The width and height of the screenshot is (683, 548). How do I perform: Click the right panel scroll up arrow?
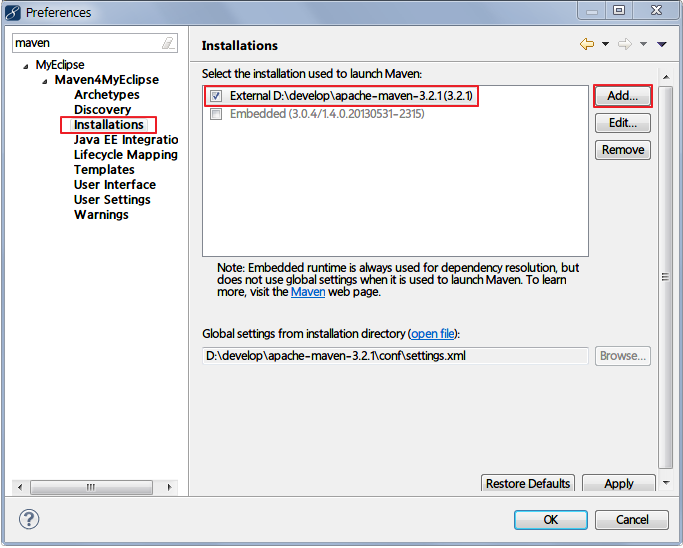(x=666, y=77)
